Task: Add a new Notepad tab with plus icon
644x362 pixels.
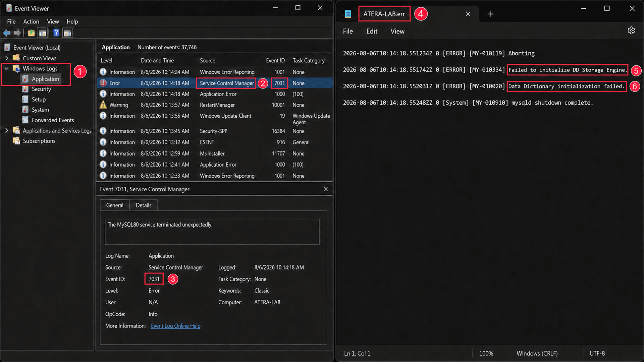Action: coord(491,14)
